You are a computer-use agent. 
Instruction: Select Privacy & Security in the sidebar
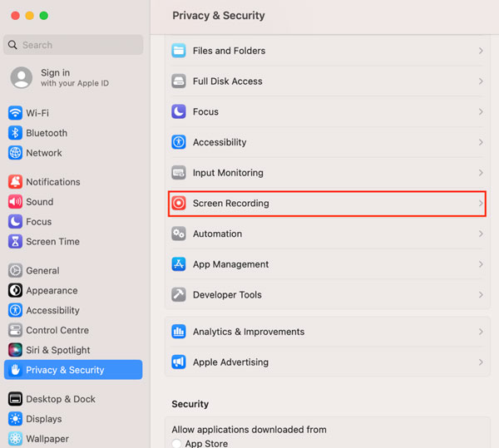73,370
